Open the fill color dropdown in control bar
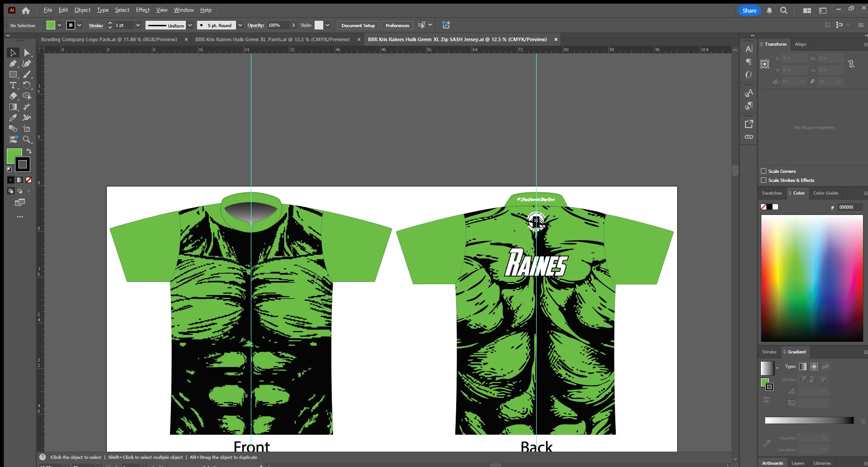 [x=59, y=25]
